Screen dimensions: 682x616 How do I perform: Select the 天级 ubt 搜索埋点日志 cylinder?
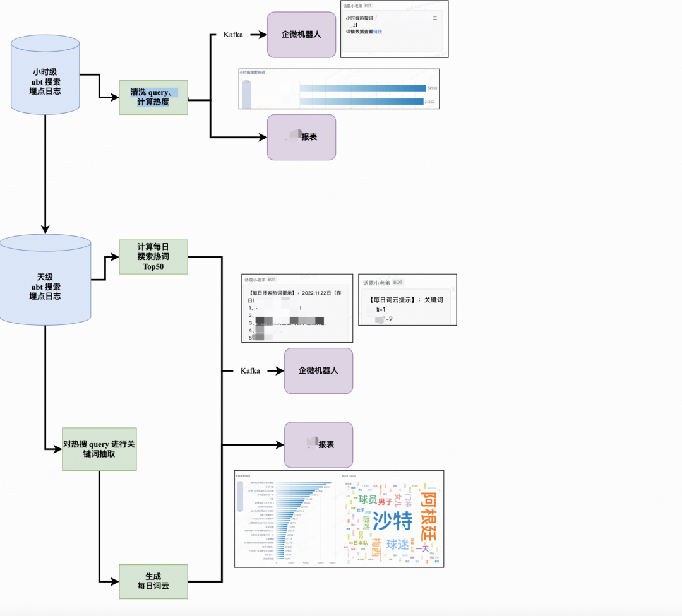pos(45,280)
